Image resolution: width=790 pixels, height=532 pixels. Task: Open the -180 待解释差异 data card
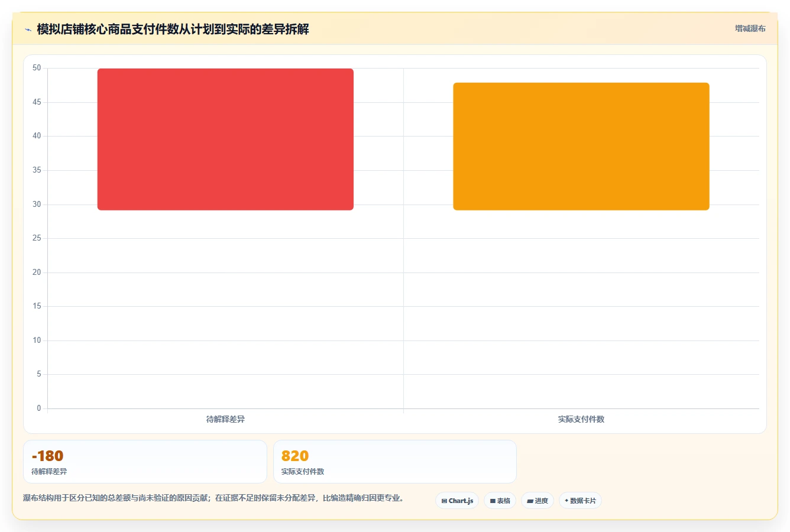145,462
